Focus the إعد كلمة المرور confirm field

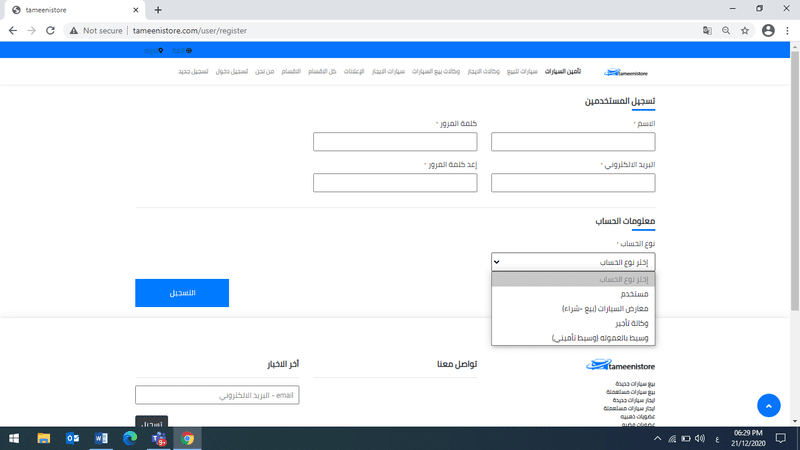point(395,183)
